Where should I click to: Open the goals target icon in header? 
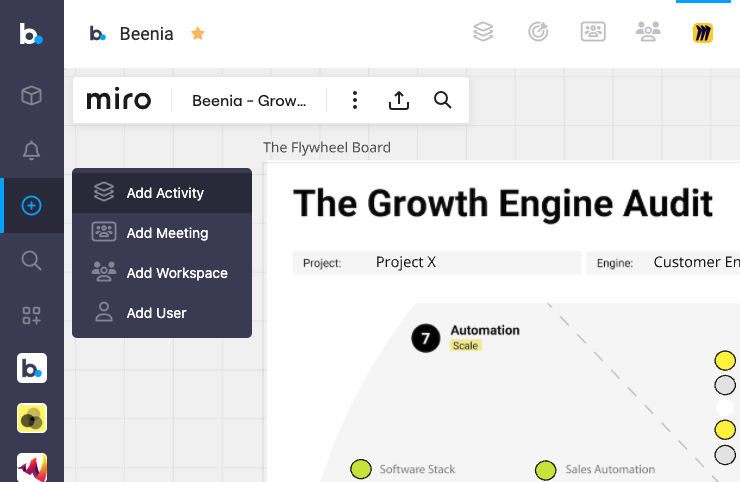pos(538,32)
